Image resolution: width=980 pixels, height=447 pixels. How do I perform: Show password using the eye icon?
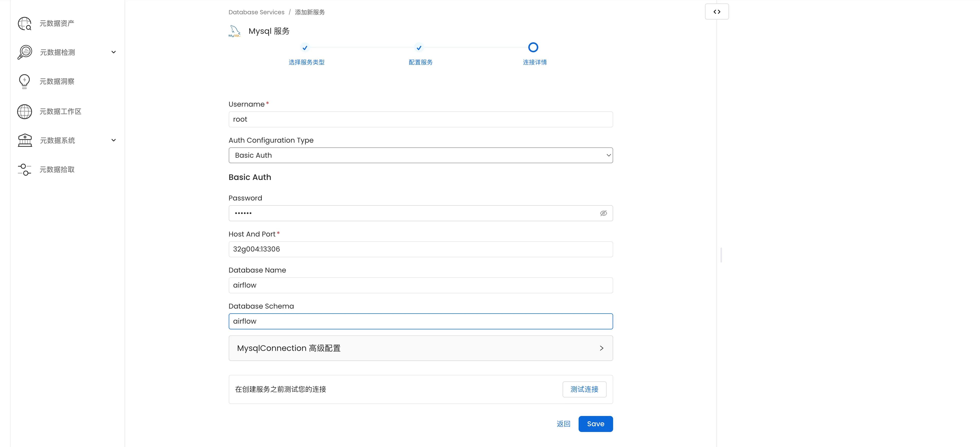point(603,213)
